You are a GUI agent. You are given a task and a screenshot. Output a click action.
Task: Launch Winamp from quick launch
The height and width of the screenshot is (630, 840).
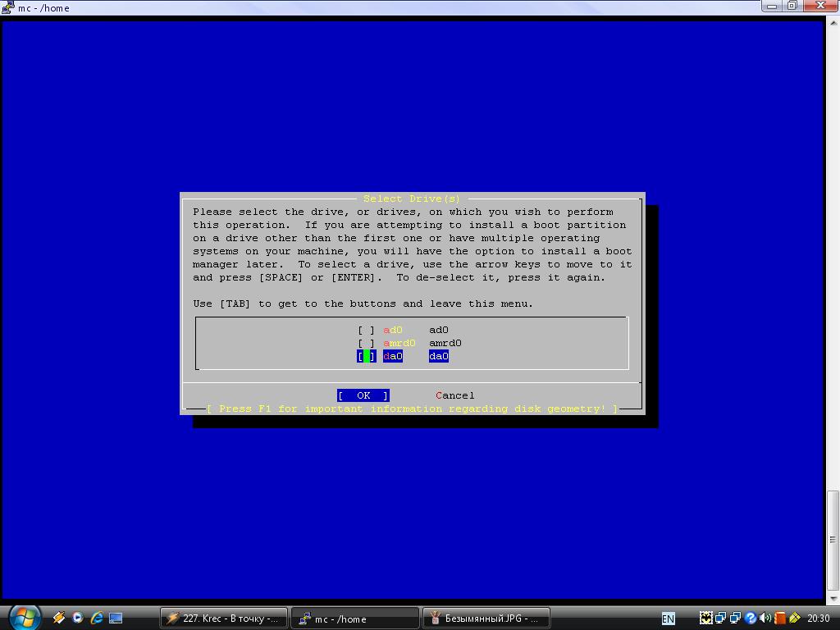coord(59,619)
